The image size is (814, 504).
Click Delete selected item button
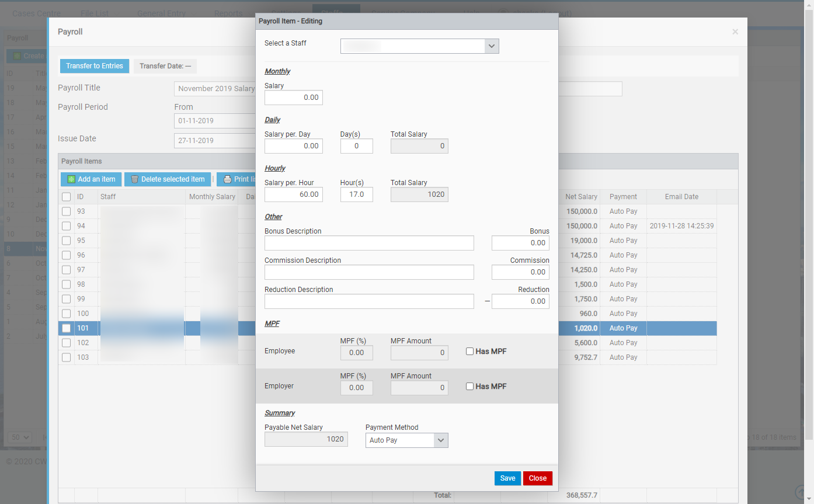tap(168, 179)
